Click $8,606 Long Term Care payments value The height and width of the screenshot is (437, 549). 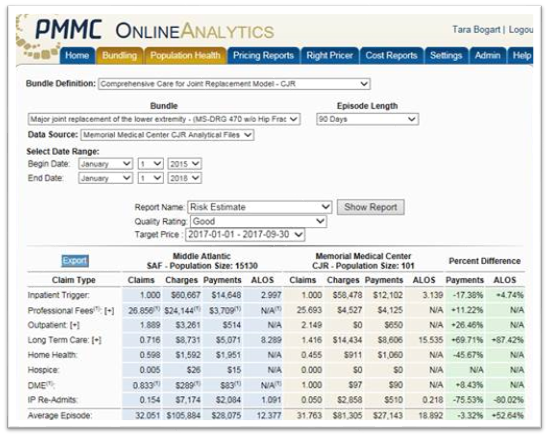(390, 340)
